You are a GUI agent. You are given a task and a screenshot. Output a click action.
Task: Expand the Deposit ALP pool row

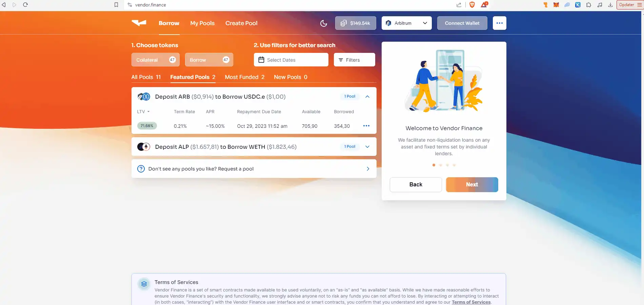[367, 147]
